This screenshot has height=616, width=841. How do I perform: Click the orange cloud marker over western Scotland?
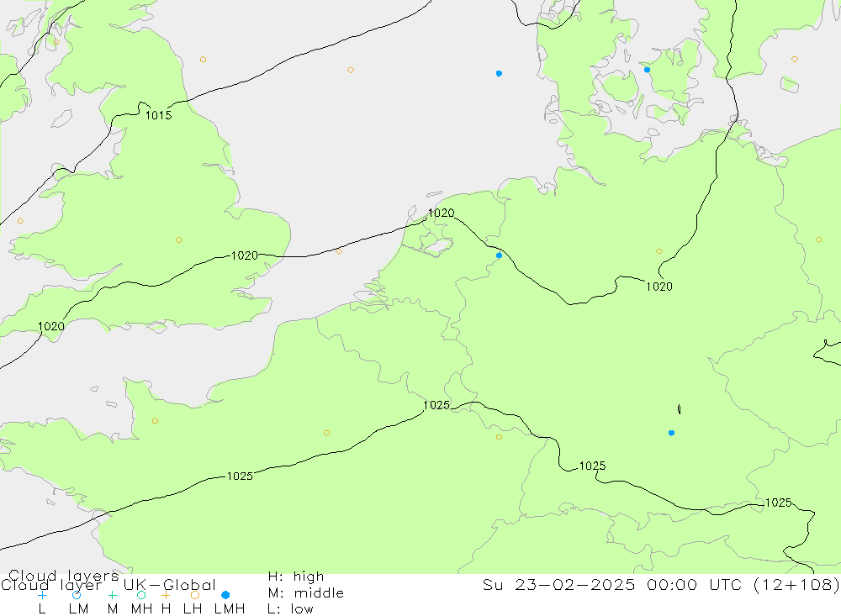point(56,42)
